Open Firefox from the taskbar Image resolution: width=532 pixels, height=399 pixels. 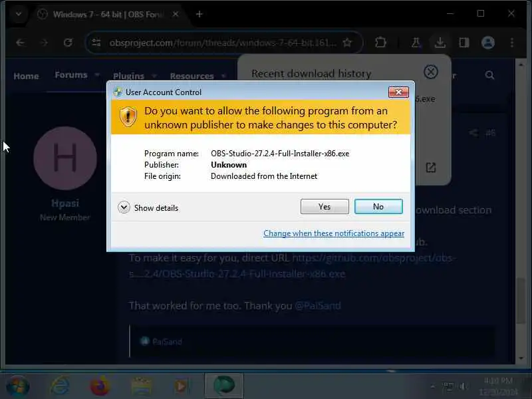(100, 386)
